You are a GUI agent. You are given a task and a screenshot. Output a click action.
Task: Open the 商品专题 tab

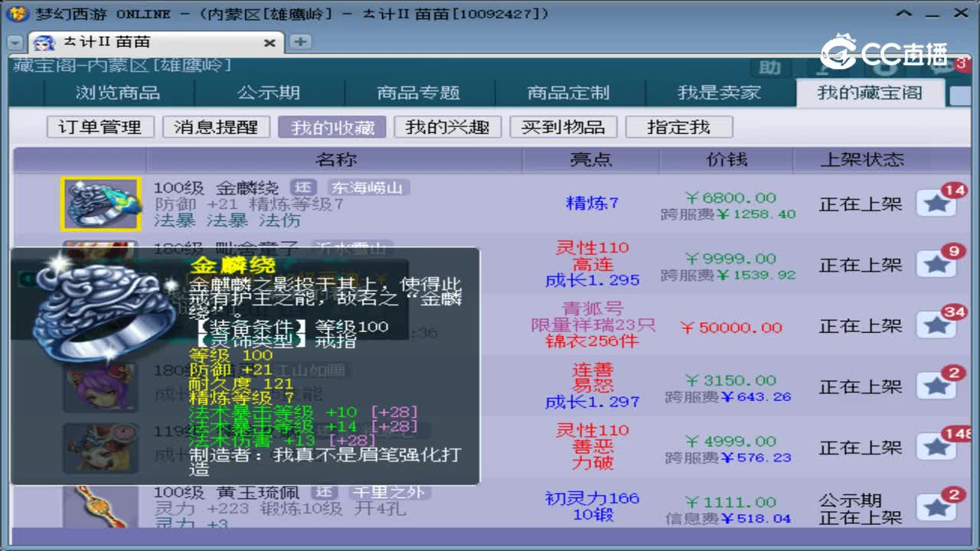[x=420, y=92]
